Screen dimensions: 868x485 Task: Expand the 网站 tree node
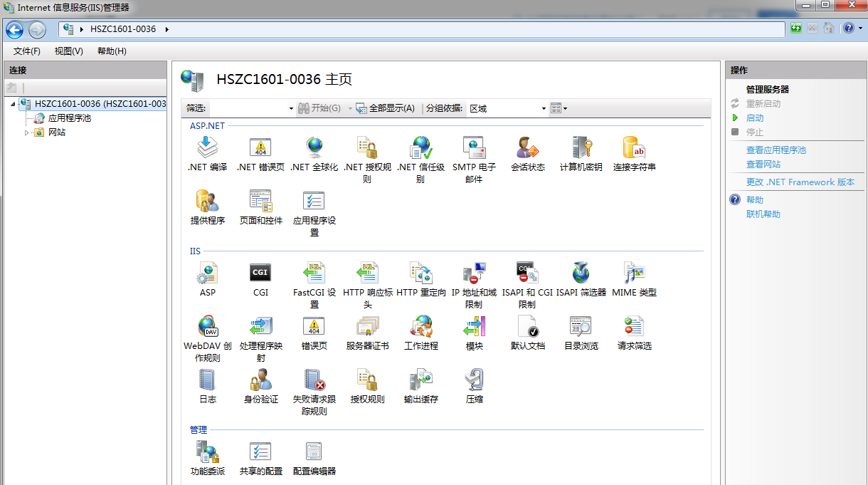[x=27, y=132]
